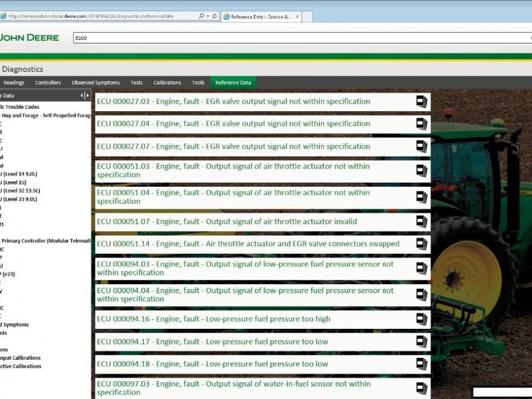This screenshot has width=532, height=399.
Task: Open document icon for ECU 000051.07 fault
Action: pyautogui.click(x=422, y=221)
